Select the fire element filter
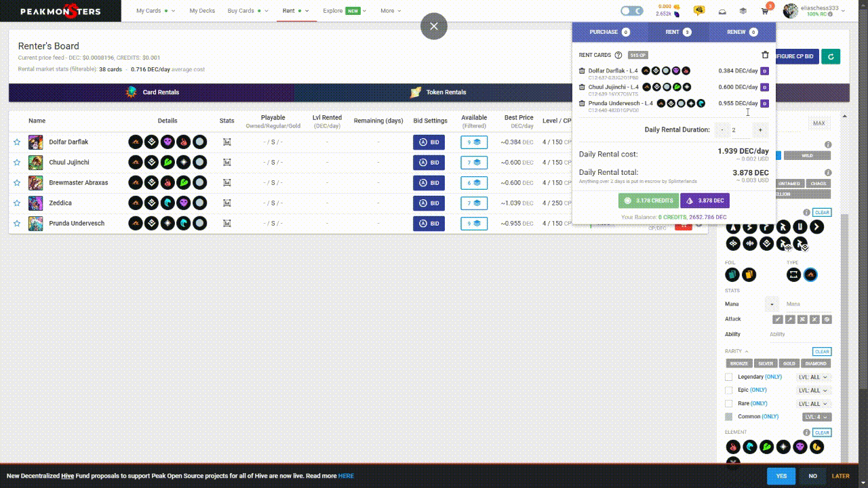Image resolution: width=868 pixels, height=488 pixels. point(733,447)
